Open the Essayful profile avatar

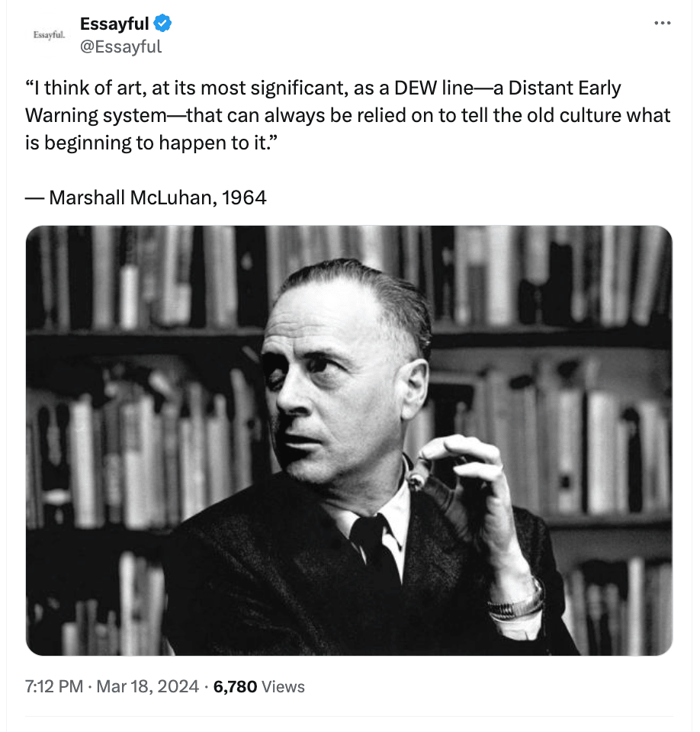[x=49, y=34]
